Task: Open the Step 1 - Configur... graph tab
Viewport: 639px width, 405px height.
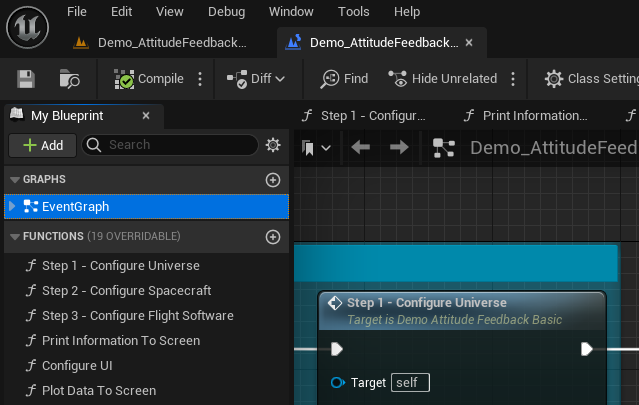Action: click(x=365, y=116)
